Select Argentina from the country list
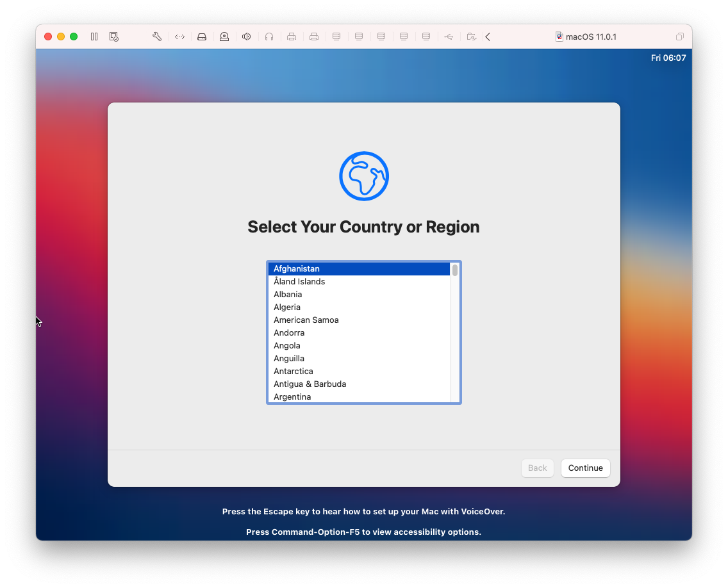728x588 pixels. click(x=292, y=396)
